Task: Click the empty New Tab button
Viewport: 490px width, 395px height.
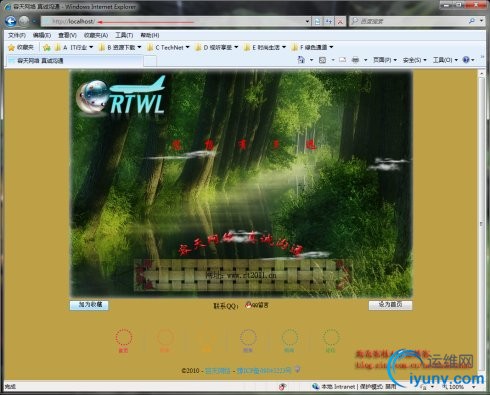Action: pyautogui.click(x=150, y=61)
